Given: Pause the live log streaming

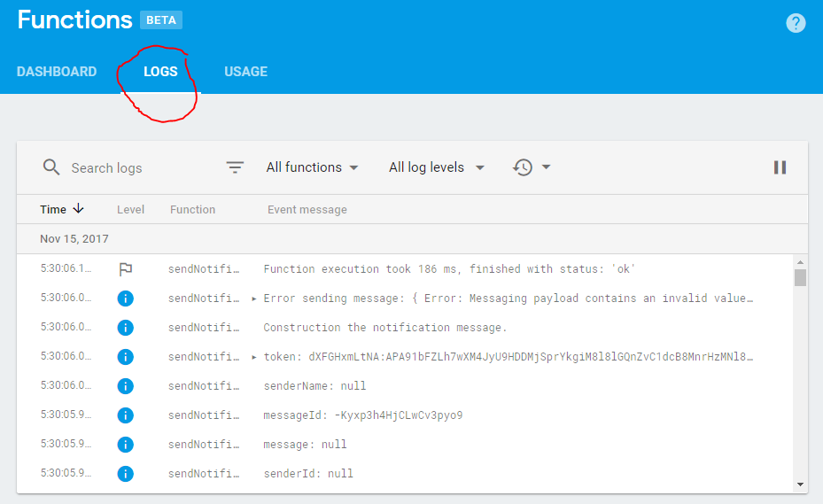Looking at the screenshot, I should click(780, 167).
